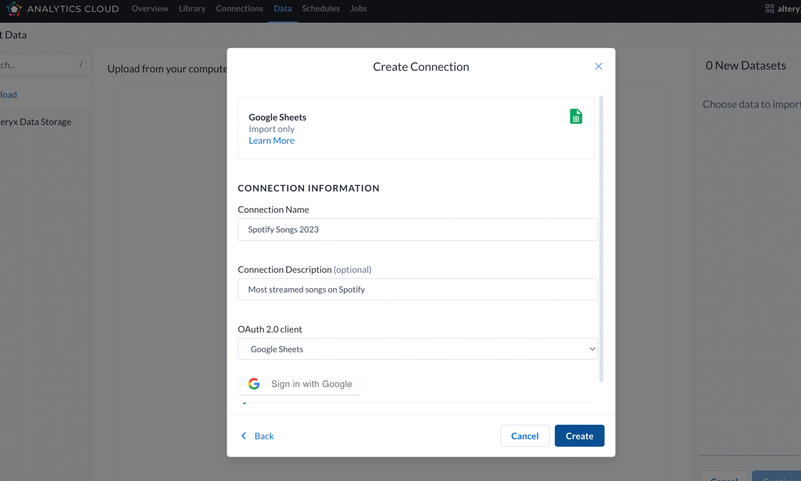Open the Library tab

point(192,9)
